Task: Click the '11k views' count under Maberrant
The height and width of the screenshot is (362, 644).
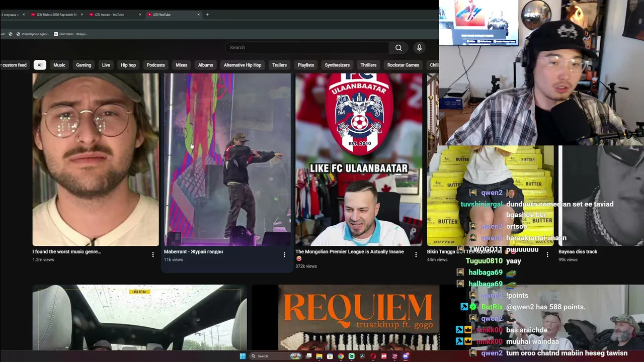Action: point(173,259)
